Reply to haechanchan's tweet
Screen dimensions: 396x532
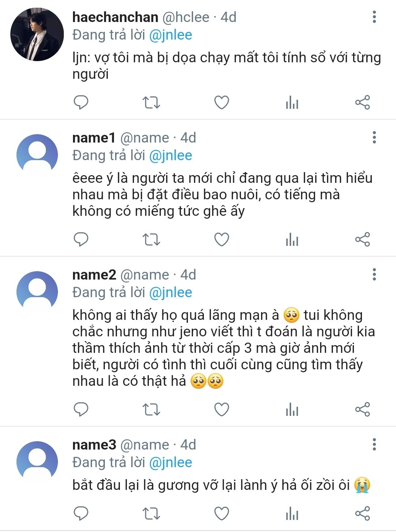click(81, 102)
